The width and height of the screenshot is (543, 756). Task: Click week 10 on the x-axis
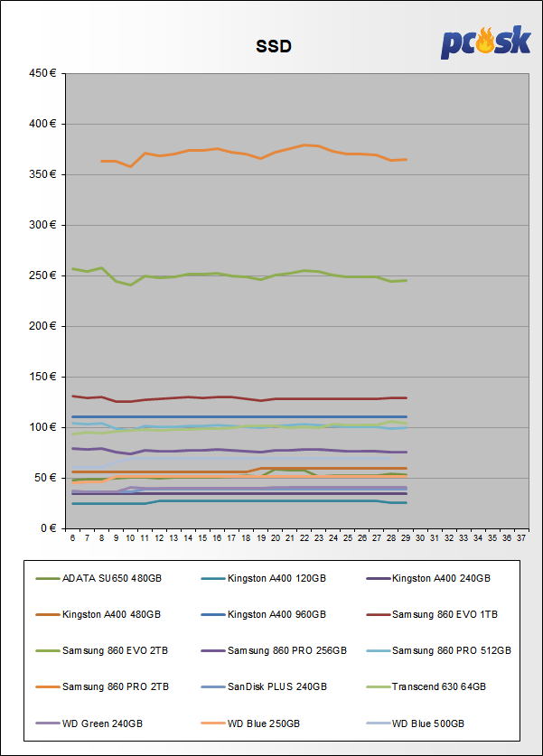(130, 538)
